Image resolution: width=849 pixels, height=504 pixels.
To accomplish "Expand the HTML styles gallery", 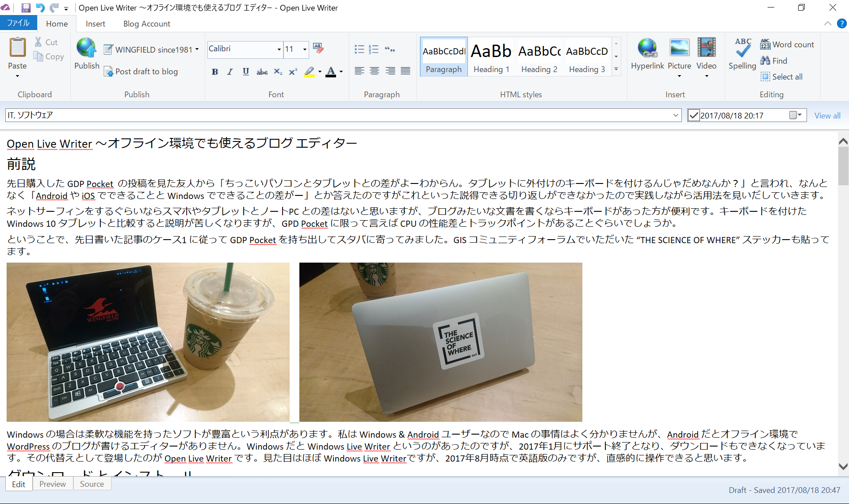I will 616,69.
